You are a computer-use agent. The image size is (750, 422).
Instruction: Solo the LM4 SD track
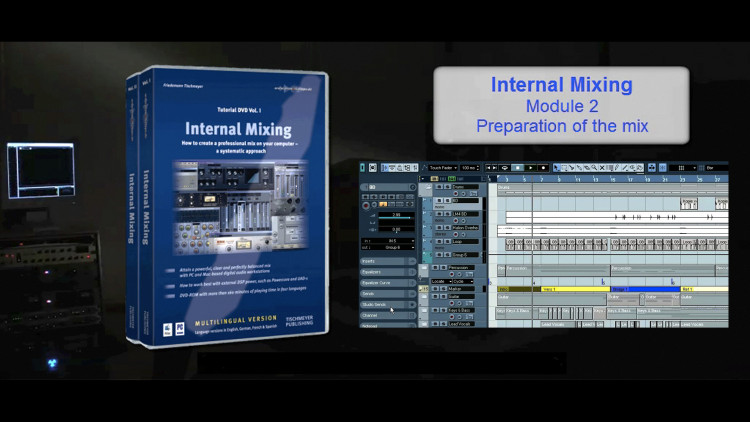447,214
